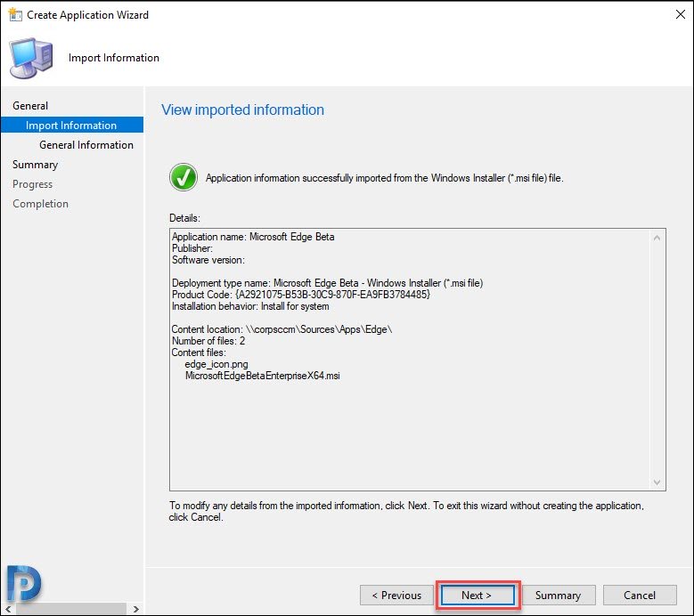Click the View imported information heading
The image size is (694, 616).
pyautogui.click(x=242, y=109)
